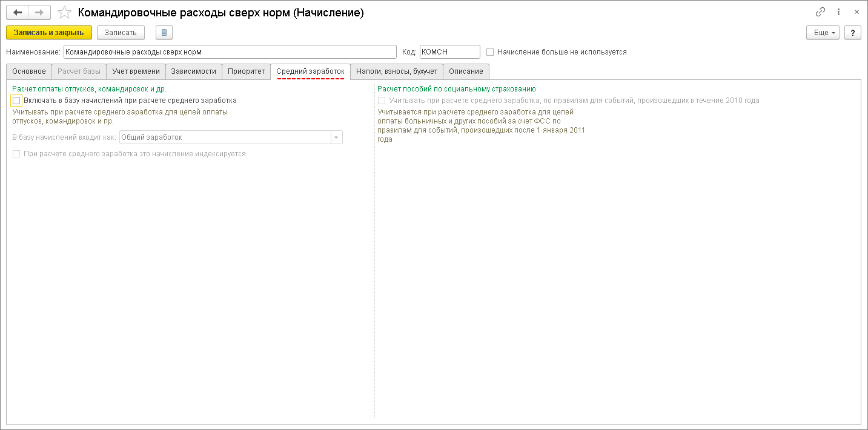
Task: Click the В базу начислений входит как label
Action: pos(64,137)
